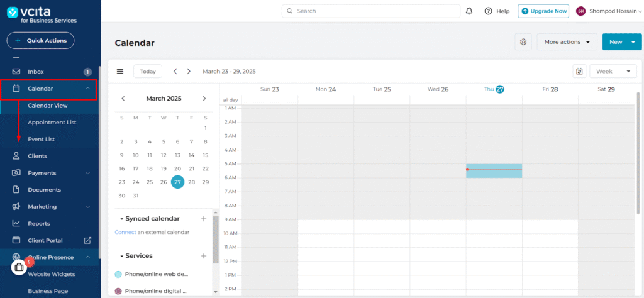
Task: Collapse the Synced calendar section
Action: point(121,219)
